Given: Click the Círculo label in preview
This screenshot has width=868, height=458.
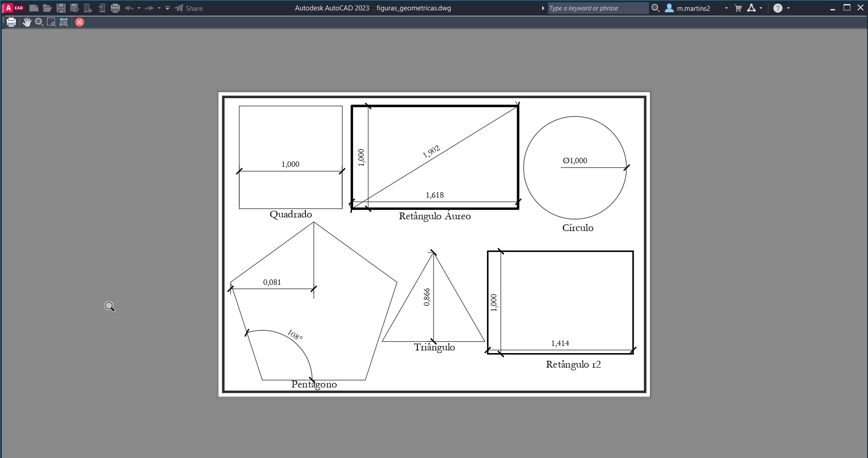Looking at the screenshot, I should (x=578, y=227).
